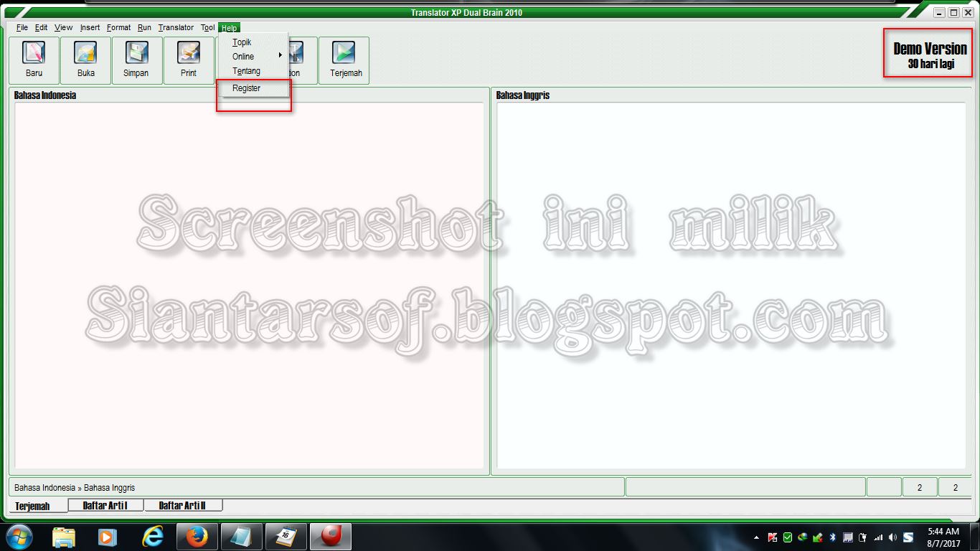Maximize the Translator XP window
980x551 pixels.
(953, 12)
